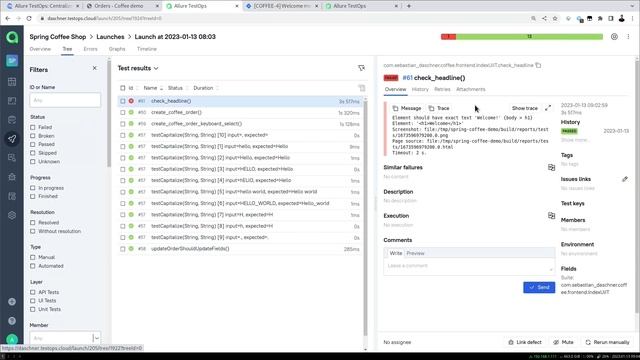
Task: Copy the error Message text
Action: pos(407,108)
